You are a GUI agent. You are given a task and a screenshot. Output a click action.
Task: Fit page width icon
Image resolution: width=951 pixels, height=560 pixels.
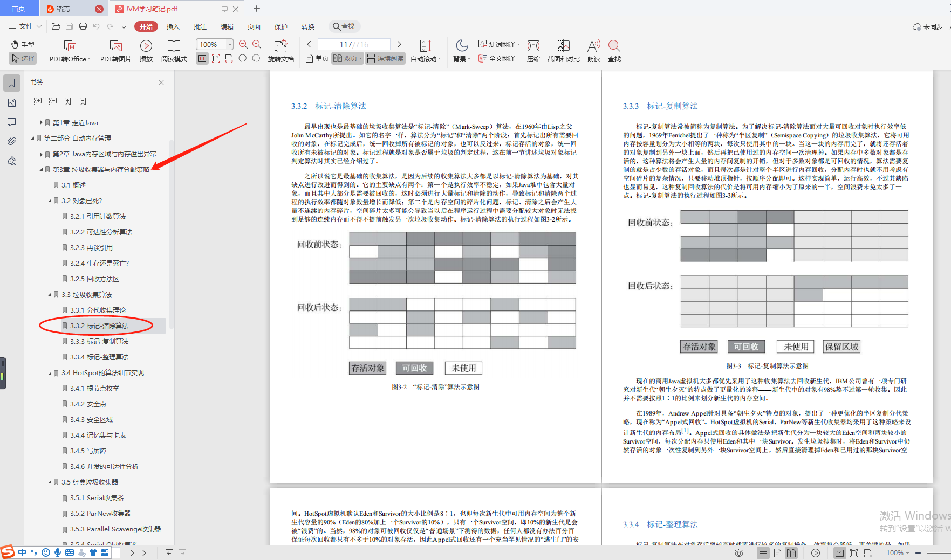229,58
